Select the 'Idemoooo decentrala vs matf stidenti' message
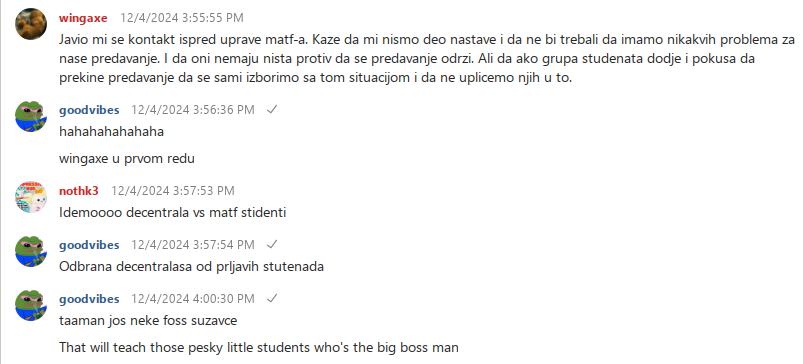The image size is (803, 364). click(x=173, y=213)
